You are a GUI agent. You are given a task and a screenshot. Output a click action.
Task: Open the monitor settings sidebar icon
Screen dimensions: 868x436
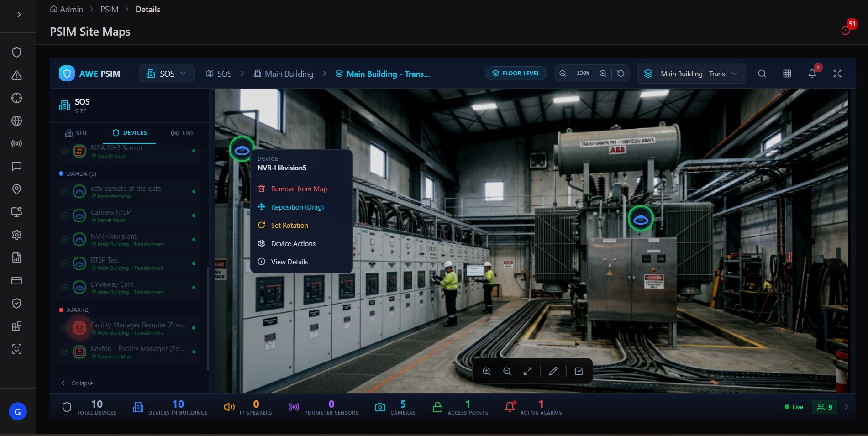pyautogui.click(x=17, y=212)
